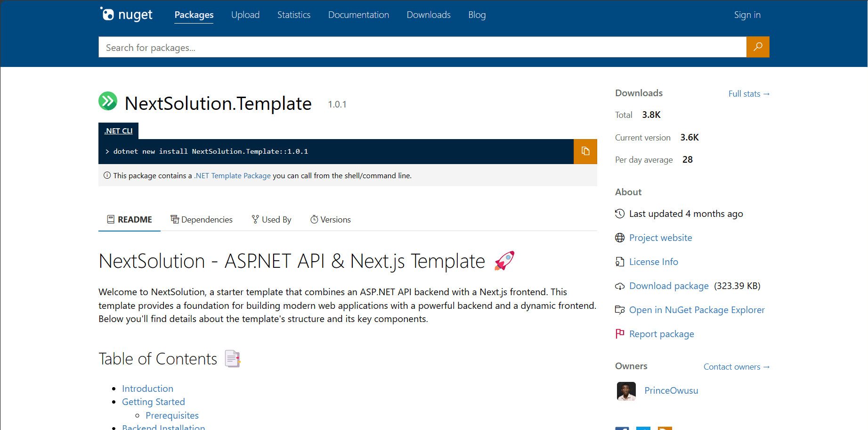Click the dotnet new install command text
The width and height of the screenshot is (868, 430).
click(x=211, y=151)
